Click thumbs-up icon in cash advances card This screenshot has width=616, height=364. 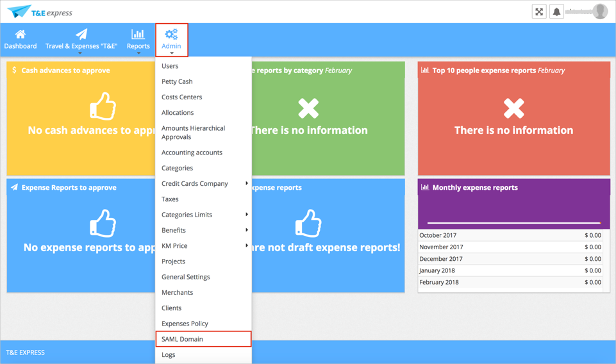tap(103, 106)
